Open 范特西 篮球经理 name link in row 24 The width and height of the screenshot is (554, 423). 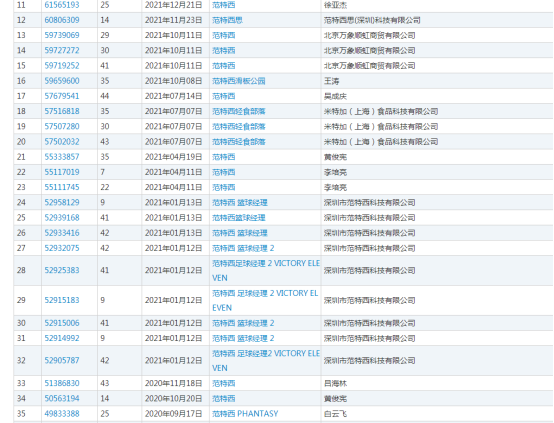240,202
